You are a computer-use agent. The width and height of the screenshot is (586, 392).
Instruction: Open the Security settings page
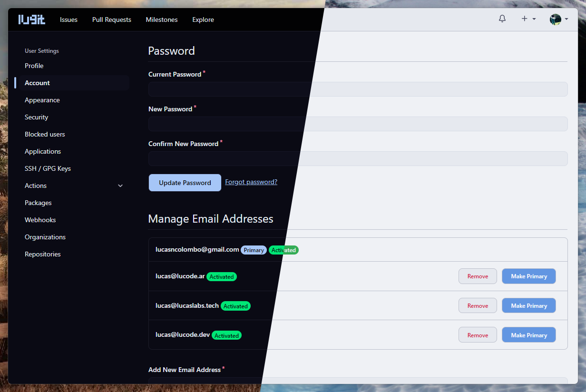[x=37, y=117]
